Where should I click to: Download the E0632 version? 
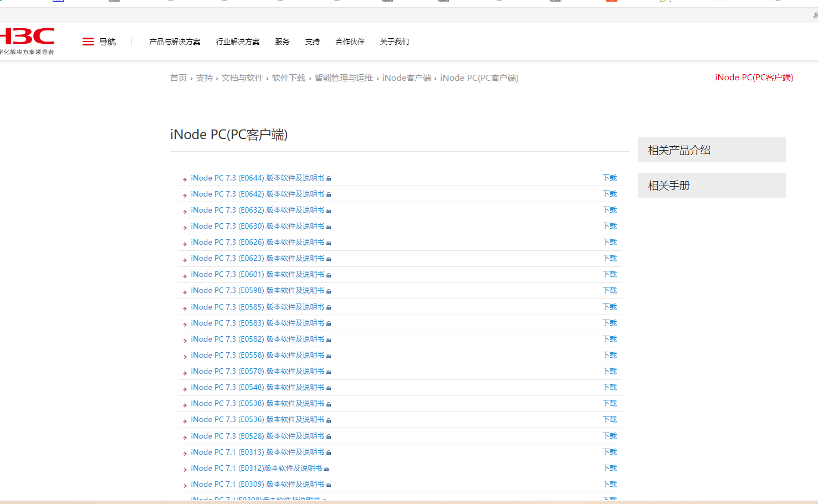tap(610, 210)
